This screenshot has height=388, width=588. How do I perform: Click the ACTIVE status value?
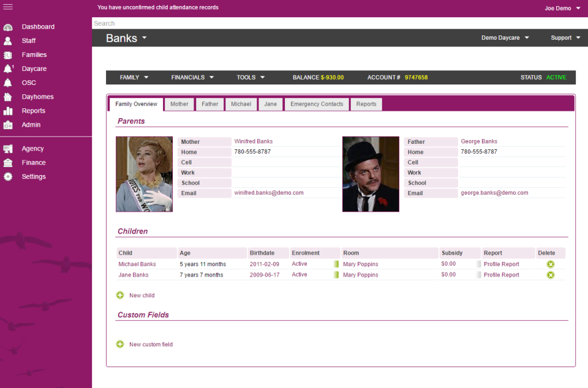(556, 78)
